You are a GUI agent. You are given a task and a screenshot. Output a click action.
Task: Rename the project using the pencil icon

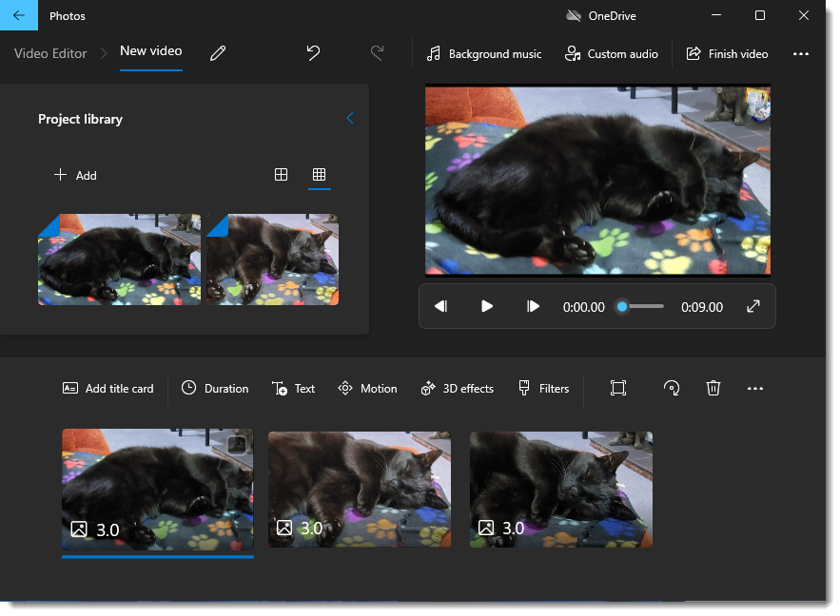point(218,53)
